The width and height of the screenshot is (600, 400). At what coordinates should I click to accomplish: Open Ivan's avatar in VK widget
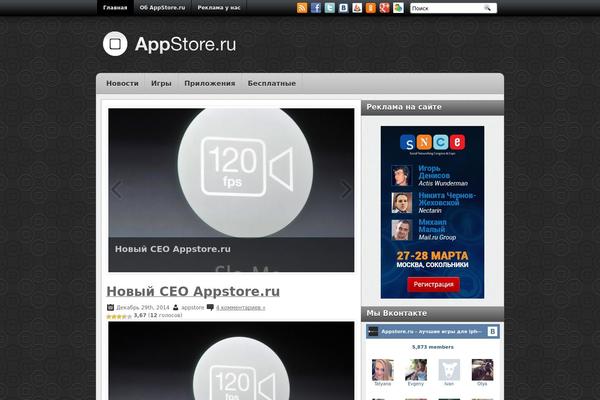(x=449, y=372)
